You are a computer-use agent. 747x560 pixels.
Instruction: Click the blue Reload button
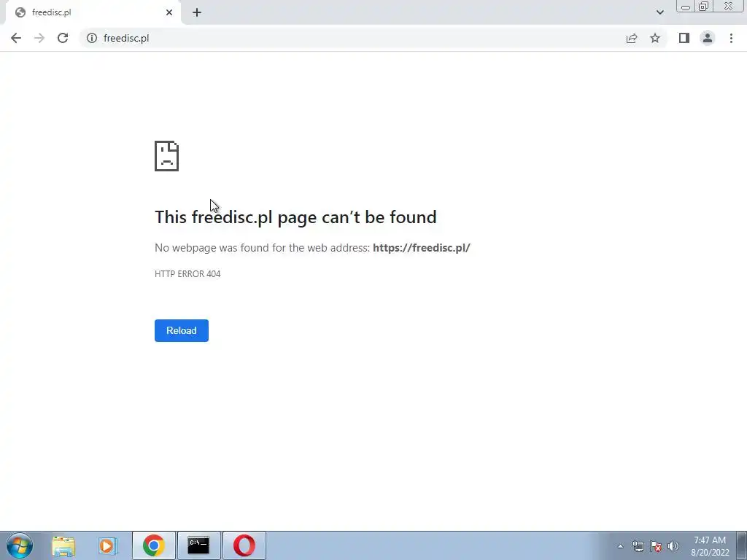pos(182,330)
